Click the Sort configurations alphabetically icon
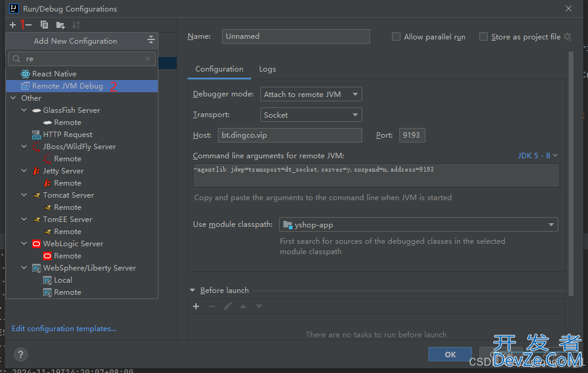588x373 pixels. tap(76, 25)
